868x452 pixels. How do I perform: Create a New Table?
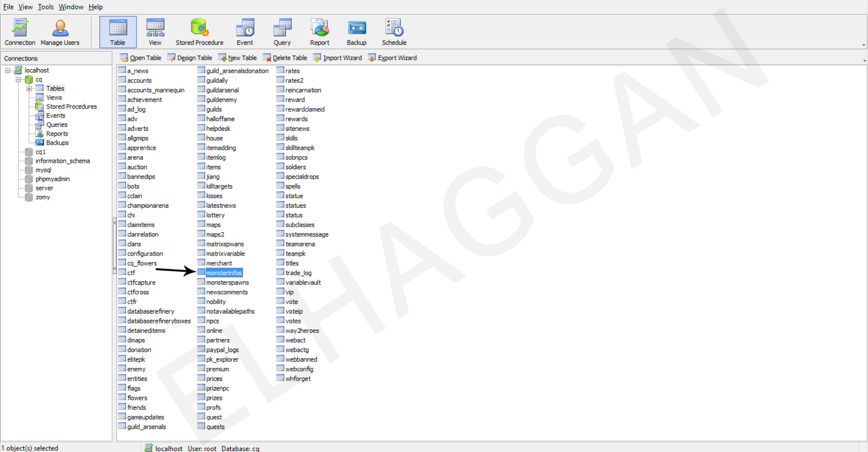pos(237,58)
